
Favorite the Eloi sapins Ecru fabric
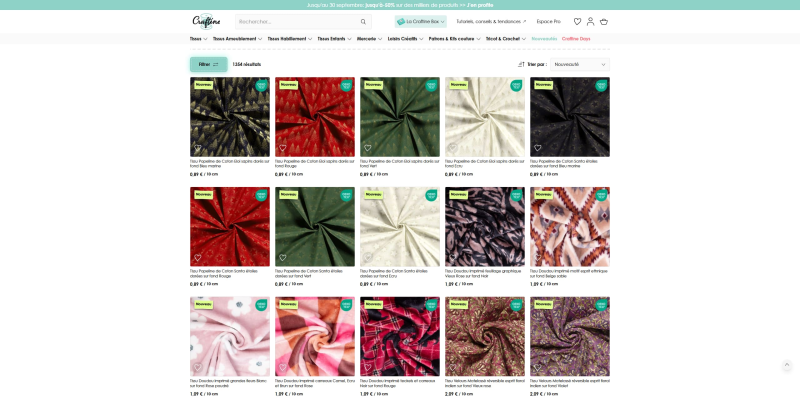[453, 148]
